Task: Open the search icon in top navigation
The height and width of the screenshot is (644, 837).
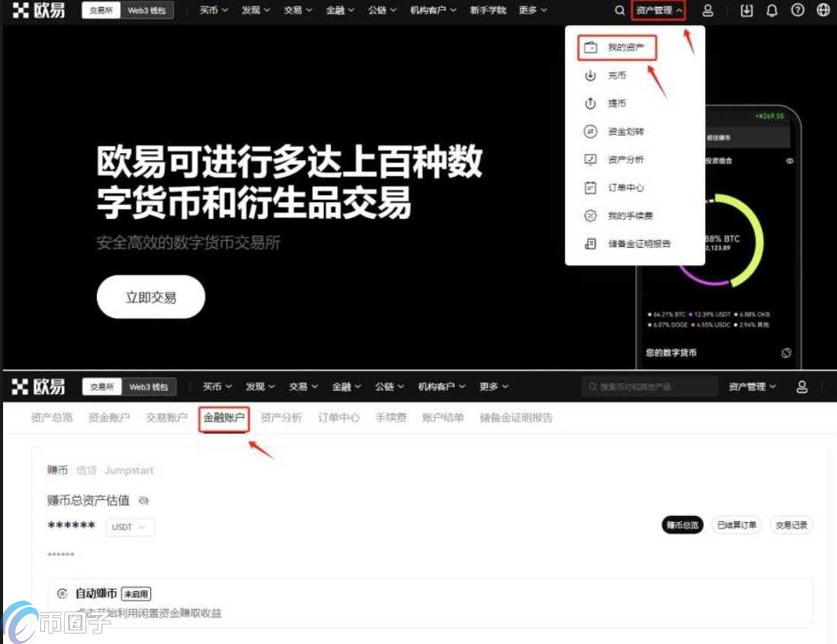Action: [x=620, y=11]
